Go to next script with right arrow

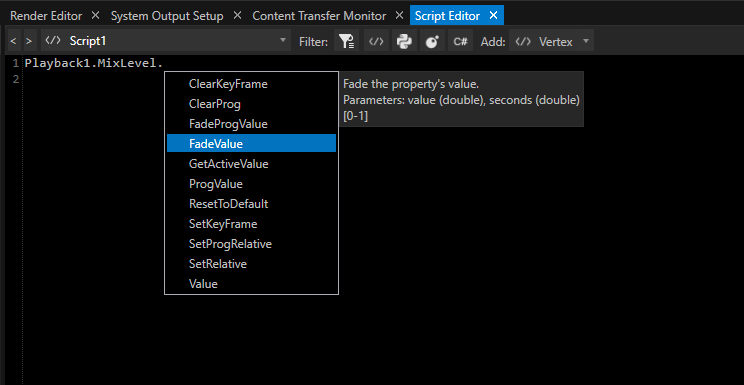[28, 41]
